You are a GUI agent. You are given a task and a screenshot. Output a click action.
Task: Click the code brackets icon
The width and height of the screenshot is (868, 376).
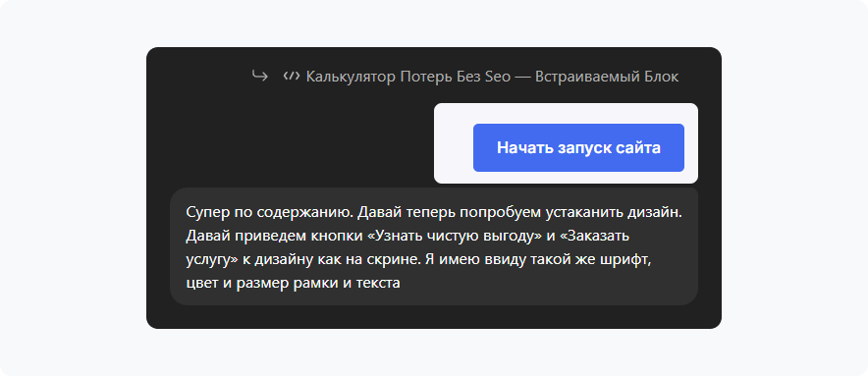(x=292, y=76)
